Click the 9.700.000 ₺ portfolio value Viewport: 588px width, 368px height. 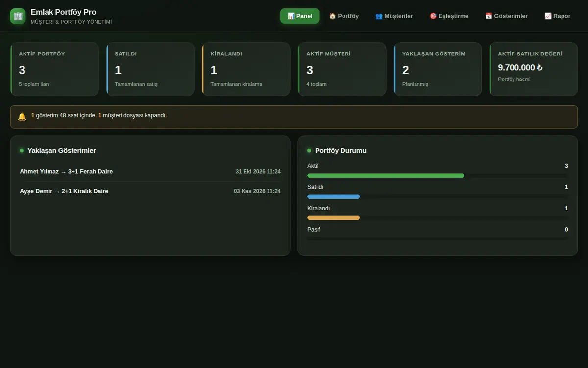pyautogui.click(x=520, y=68)
